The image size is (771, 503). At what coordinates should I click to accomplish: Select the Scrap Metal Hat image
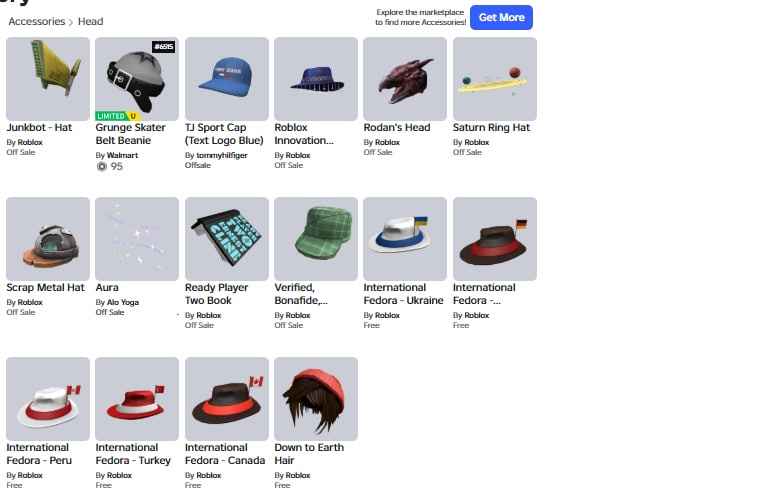48,239
